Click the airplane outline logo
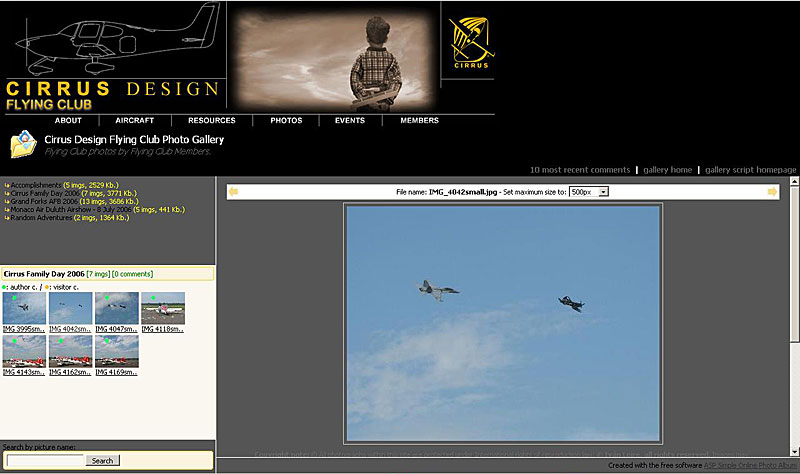The height and width of the screenshot is (474, 800). tap(118, 39)
